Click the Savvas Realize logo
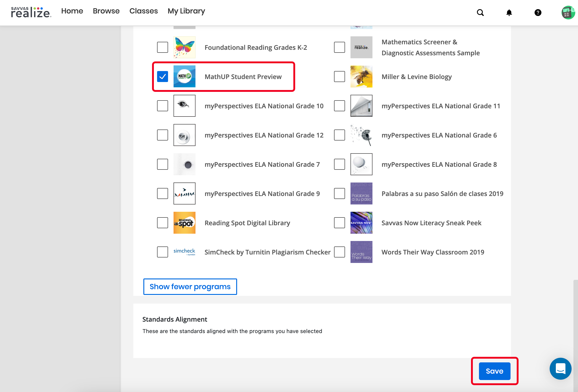578x392 pixels. 31,12
